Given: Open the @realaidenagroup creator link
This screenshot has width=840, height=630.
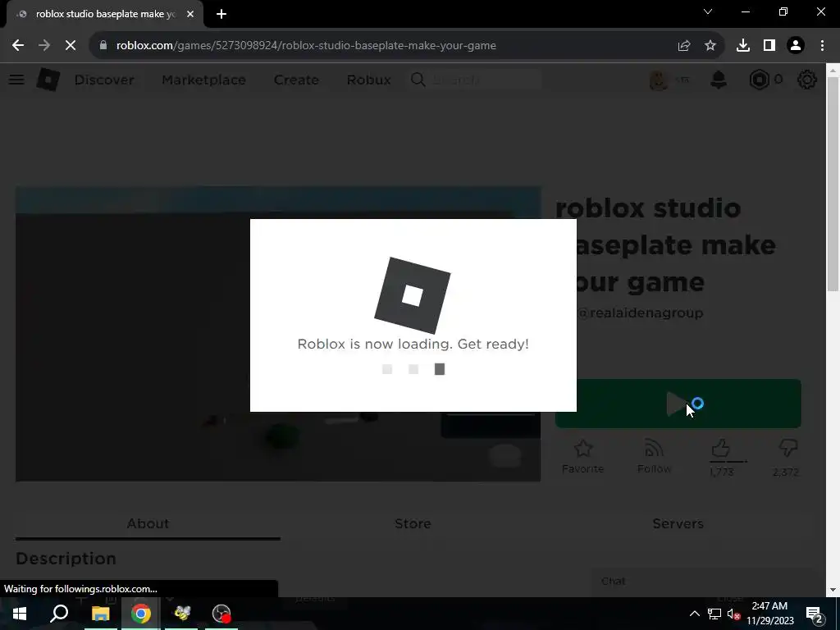Looking at the screenshot, I should (x=640, y=313).
